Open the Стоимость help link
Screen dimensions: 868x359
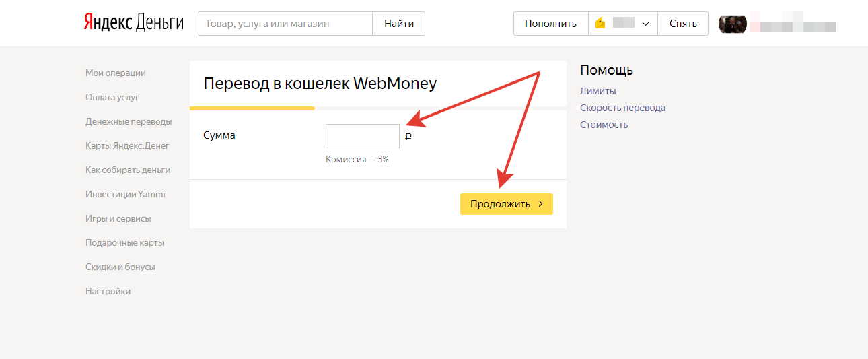pos(604,125)
